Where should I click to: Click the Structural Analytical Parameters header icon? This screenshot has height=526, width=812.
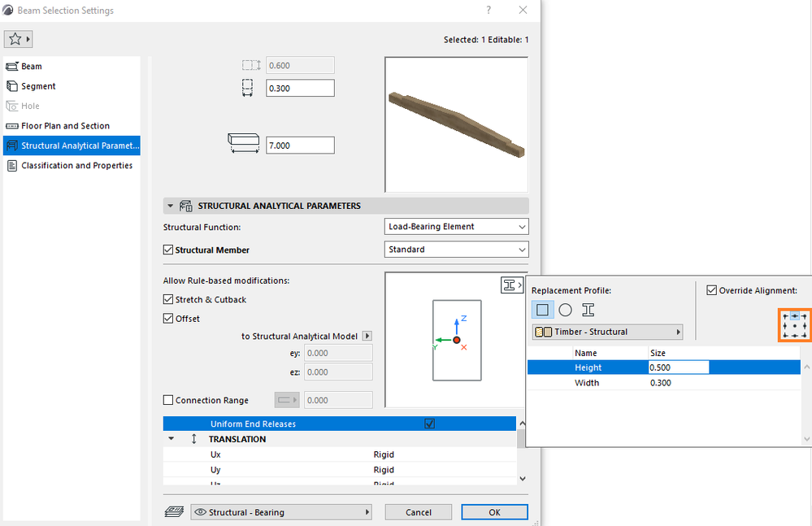(x=186, y=206)
